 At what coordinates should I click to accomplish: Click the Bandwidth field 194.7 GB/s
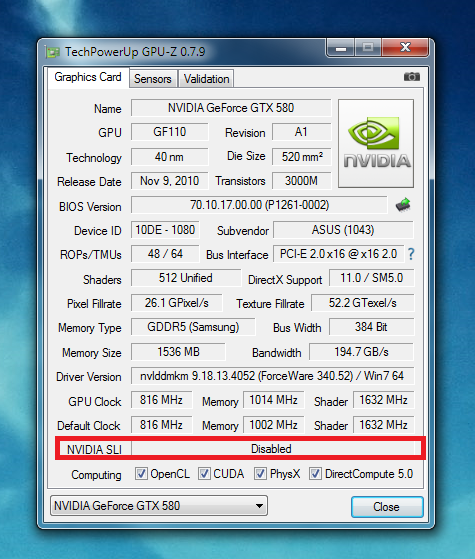(x=362, y=352)
